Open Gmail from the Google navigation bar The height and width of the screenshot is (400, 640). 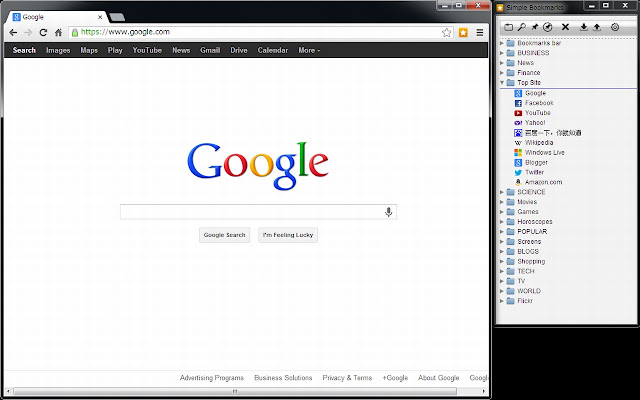coord(210,50)
